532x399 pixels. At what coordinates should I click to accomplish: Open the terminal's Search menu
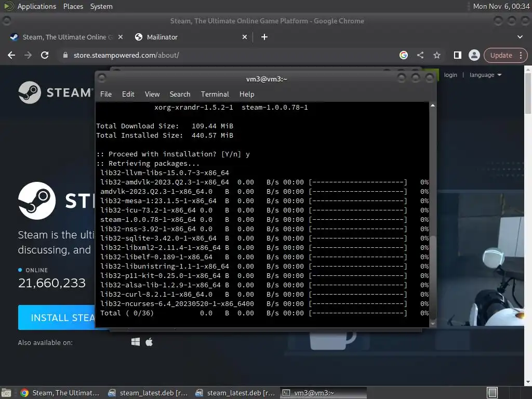[180, 95]
